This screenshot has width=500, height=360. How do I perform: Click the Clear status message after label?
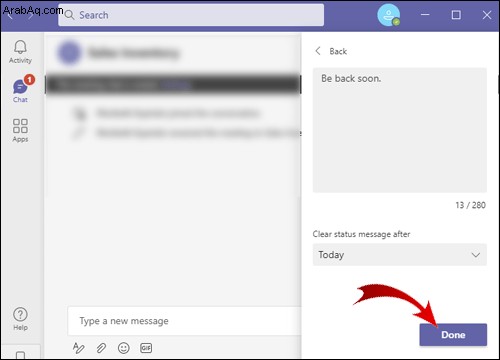click(x=361, y=234)
